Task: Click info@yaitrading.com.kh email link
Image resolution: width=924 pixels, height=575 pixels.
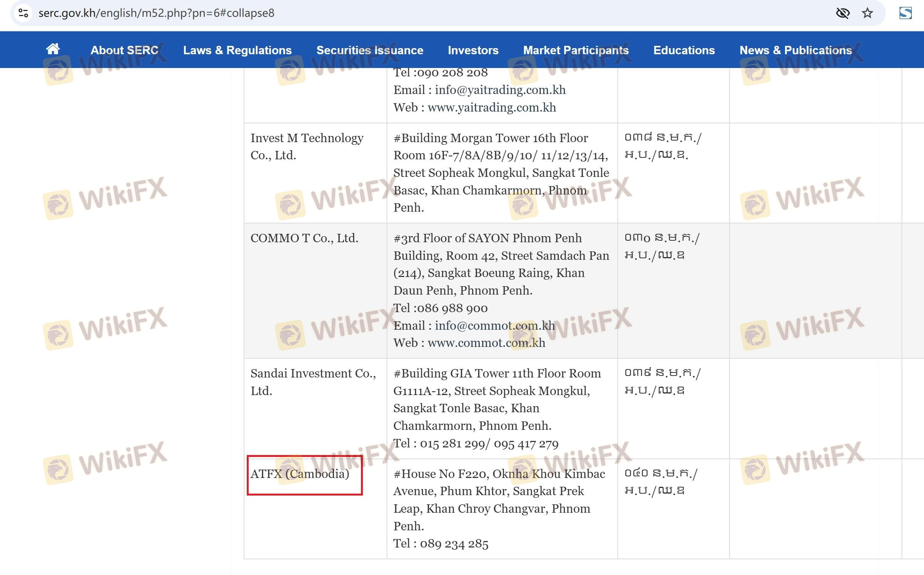Action: 500,90
